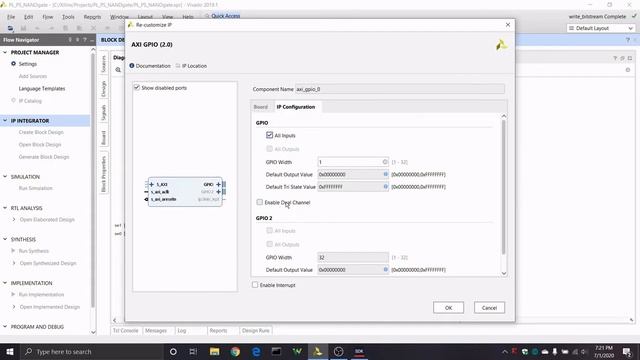Screen dimensions: 640x360
Task: Click the icon beside Default Tri State Value
Action: (385, 187)
